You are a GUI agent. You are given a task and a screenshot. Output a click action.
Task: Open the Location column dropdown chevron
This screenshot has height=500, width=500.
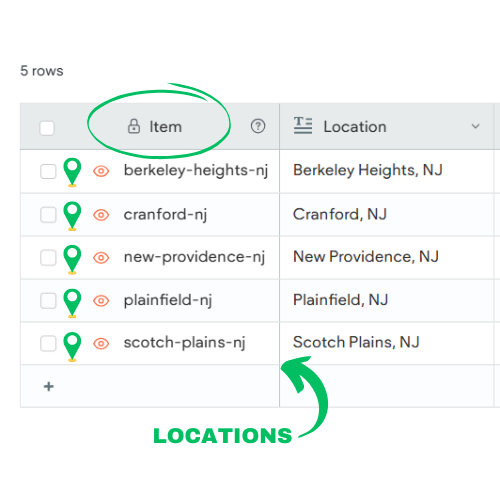point(475,126)
